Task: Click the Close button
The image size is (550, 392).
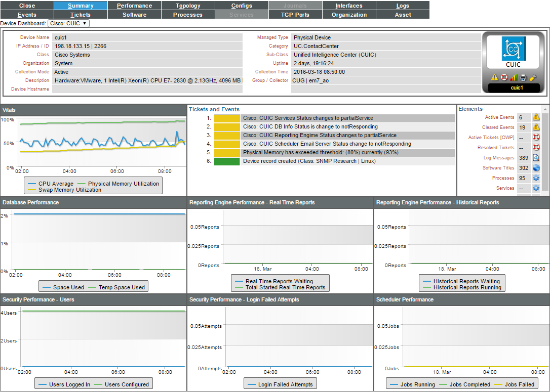Action: [27, 6]
